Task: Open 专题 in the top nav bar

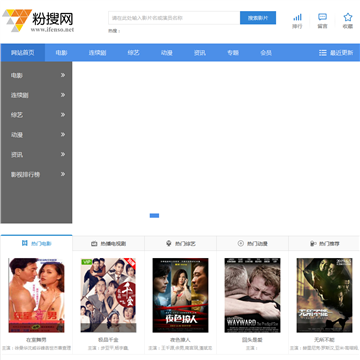Action: pyautogui.click(x=233, y=53)
